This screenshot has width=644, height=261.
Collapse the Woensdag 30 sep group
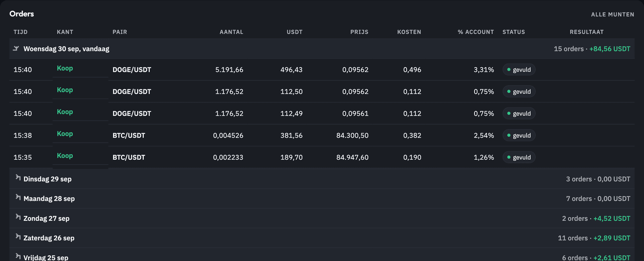[16, 49]
